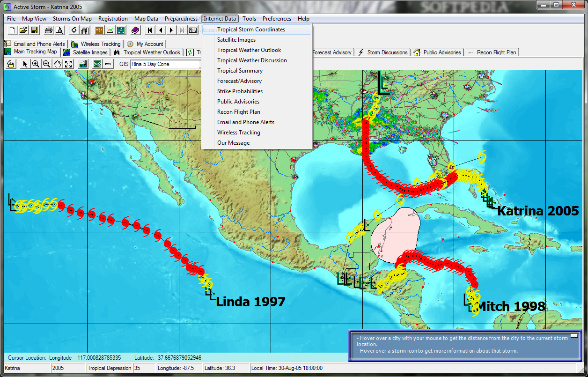Save with the floppy disk icon

coord(34,30)
